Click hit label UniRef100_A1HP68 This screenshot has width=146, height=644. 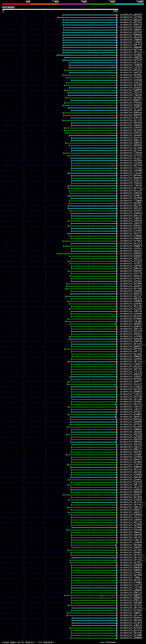[131, 314]
